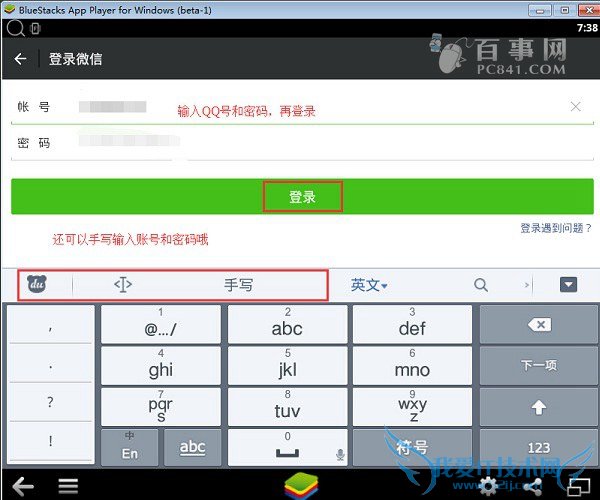The height and width of the screenshot is (500, 600).
Task: Open the 英文 language dropdown
Action: pyautogui.click(x=369, y=285)
